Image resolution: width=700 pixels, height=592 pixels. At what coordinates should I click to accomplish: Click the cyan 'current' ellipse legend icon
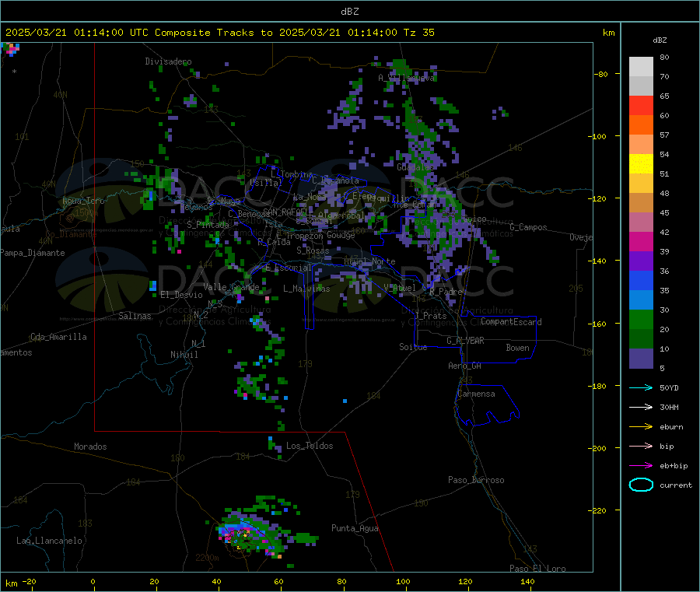(x=641, y=485)
